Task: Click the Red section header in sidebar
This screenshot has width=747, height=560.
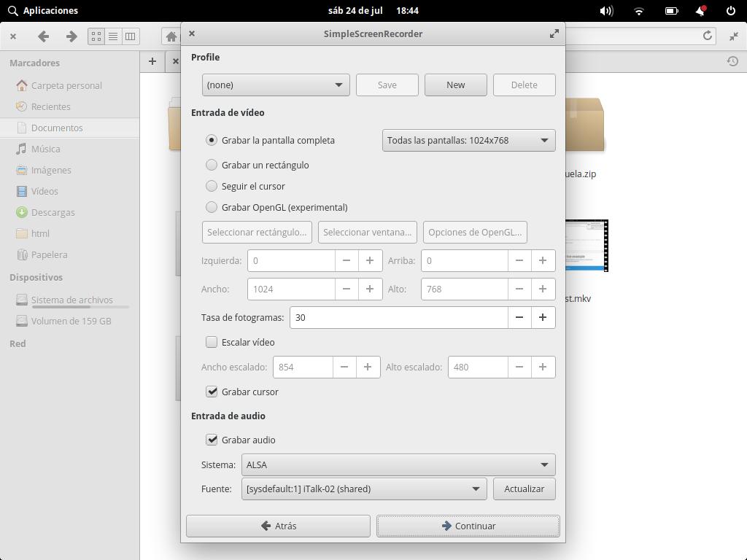Action: click(18, 344)
